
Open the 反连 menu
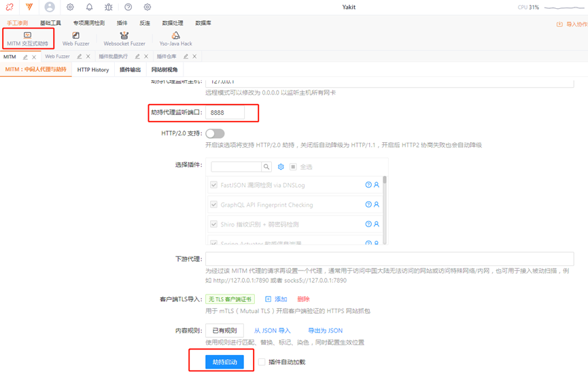[x=145, y=23]
